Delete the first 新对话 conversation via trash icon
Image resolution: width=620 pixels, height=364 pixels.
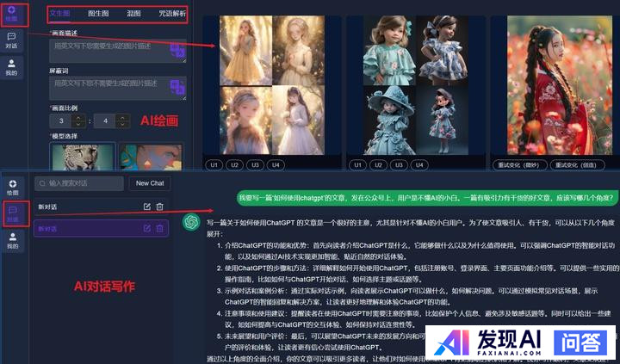pos(159,207)
